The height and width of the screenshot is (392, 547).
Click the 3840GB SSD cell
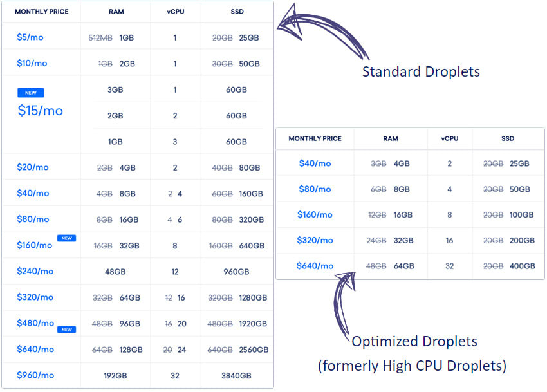pyautogui.click(x=236, y=376)
